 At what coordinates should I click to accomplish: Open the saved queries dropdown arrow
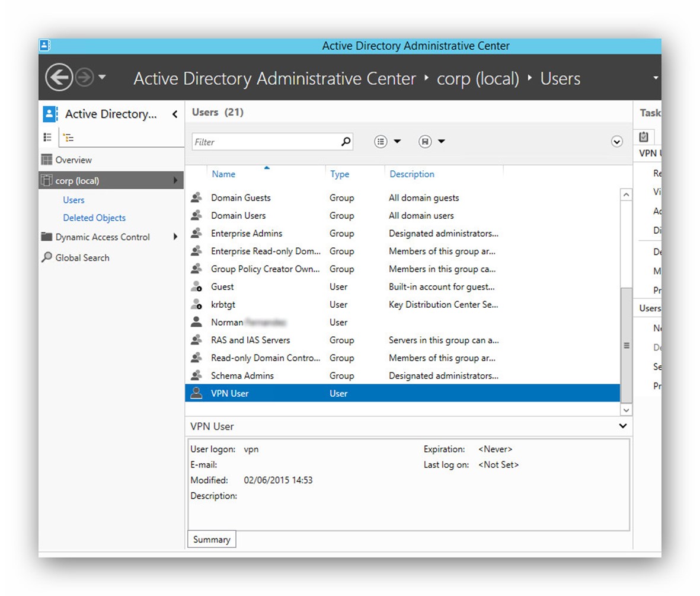[x=442, y=142]
